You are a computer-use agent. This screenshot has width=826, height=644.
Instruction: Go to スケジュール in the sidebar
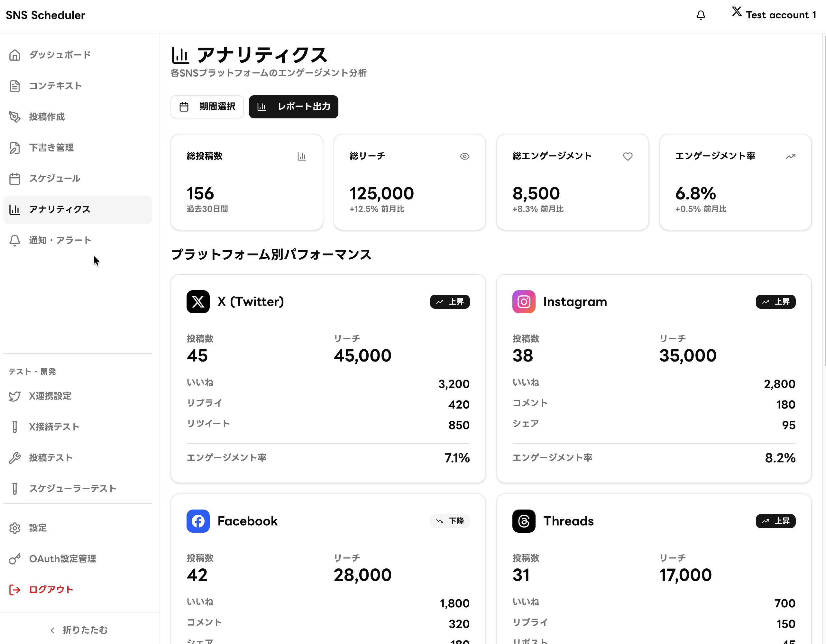tap(54, 179)
